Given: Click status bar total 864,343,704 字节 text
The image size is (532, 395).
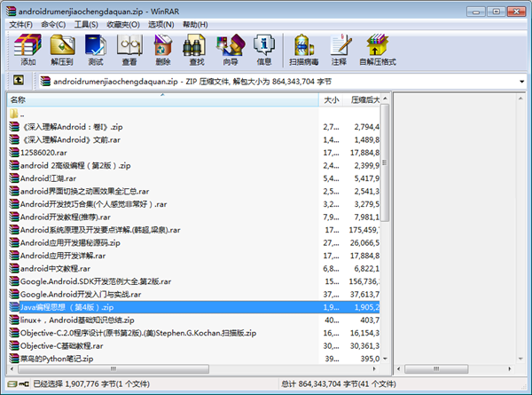Looking at the screenshot, I should coord(339,384).
